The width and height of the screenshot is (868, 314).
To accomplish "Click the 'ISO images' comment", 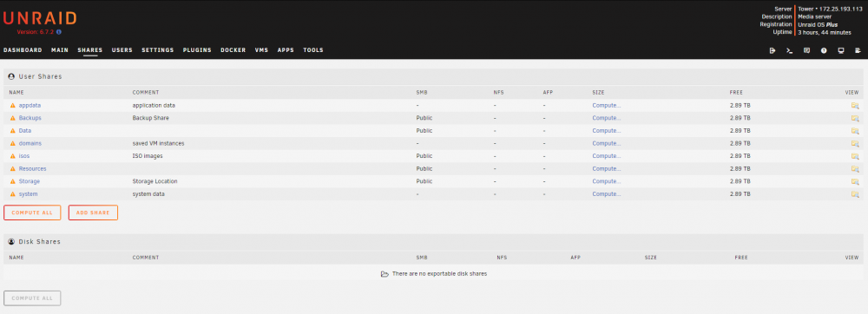I will [x=148, y=156].
